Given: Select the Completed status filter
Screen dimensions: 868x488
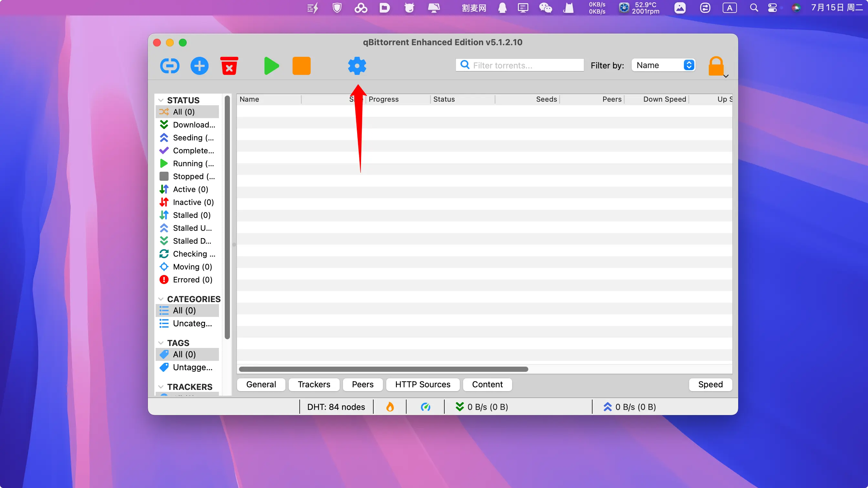Looking at the screenshot, I should (187, 150).
